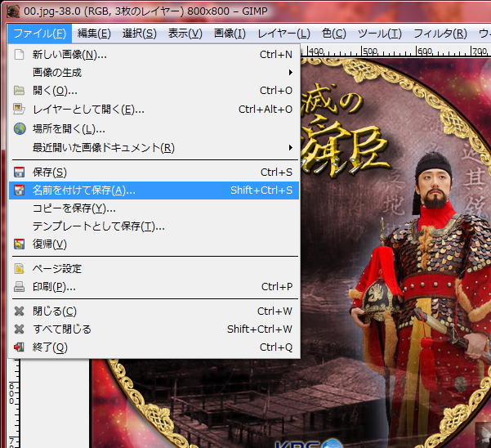Select 名前を付けて保存(A)... entry
The height and width of the screenshot is (448, 491).
click(154, 190)
